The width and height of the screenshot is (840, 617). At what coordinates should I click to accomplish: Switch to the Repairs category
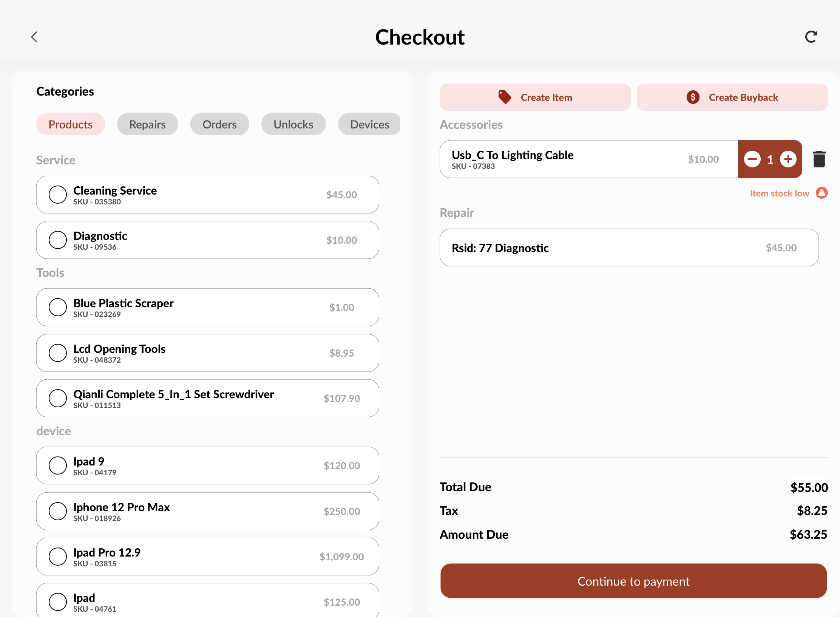(x=147, y=124)
